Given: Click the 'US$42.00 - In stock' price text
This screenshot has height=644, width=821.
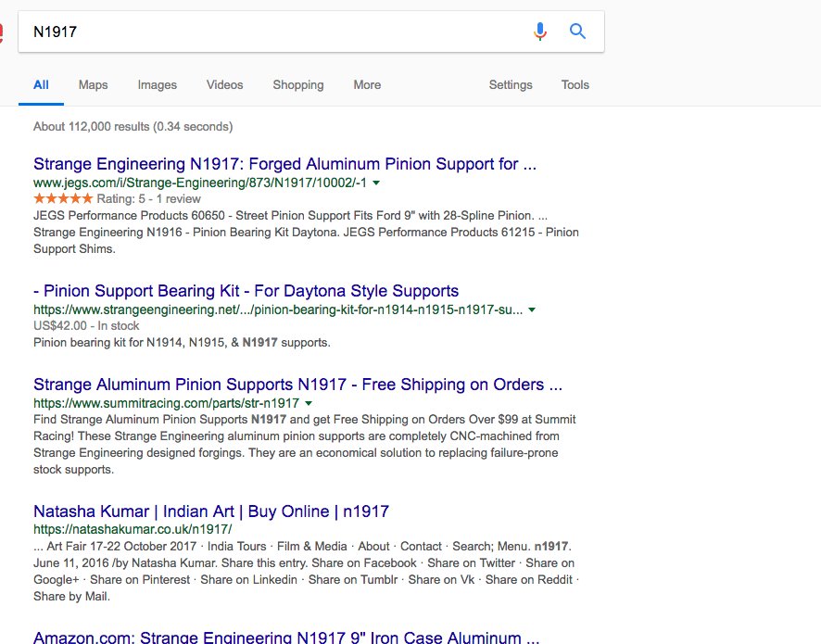Looking at the screenshot, I should tap(86, 325).
